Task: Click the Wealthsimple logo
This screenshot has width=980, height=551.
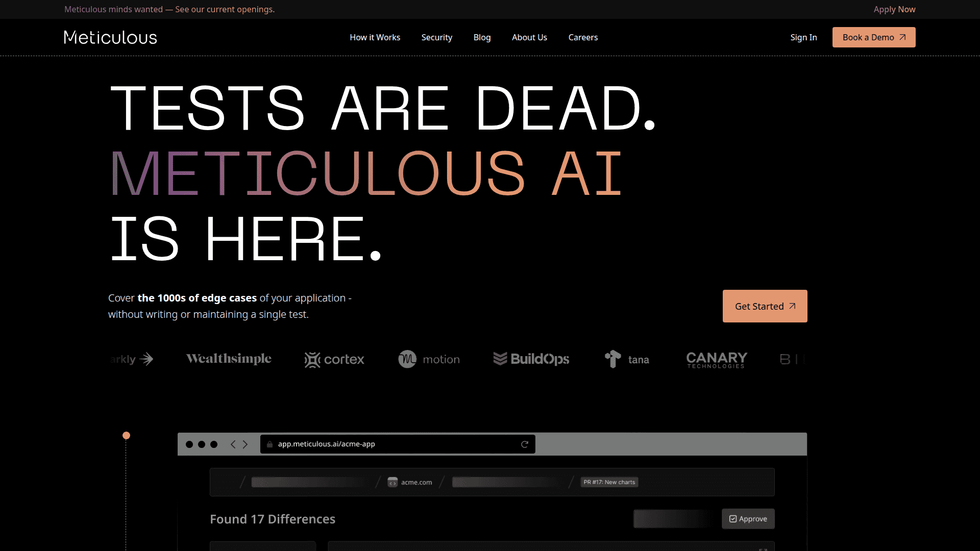Action: 229,359
